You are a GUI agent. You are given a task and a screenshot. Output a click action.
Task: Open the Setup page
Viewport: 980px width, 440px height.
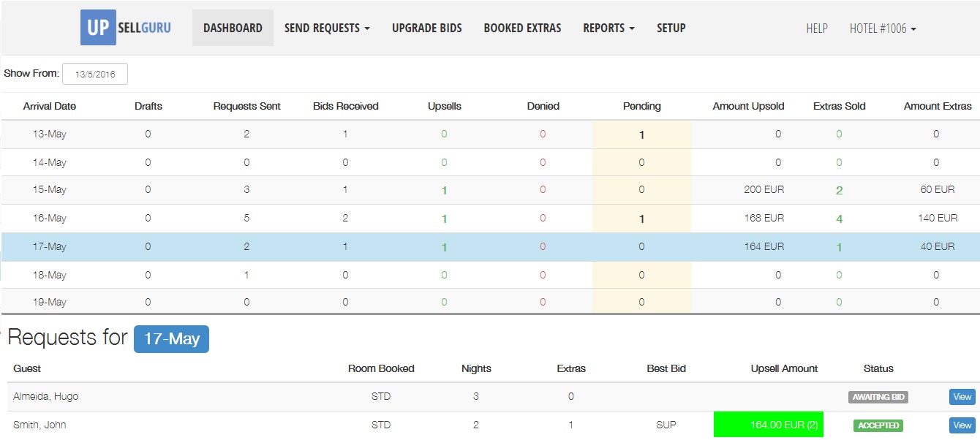click(x=671, y=28)
